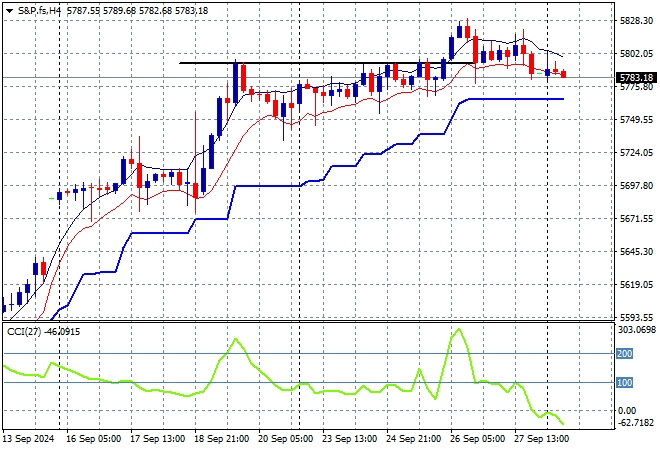Click the 5828.30 price axis label
The height and width of the screenshot is (450, 660).
pos(636,21)
